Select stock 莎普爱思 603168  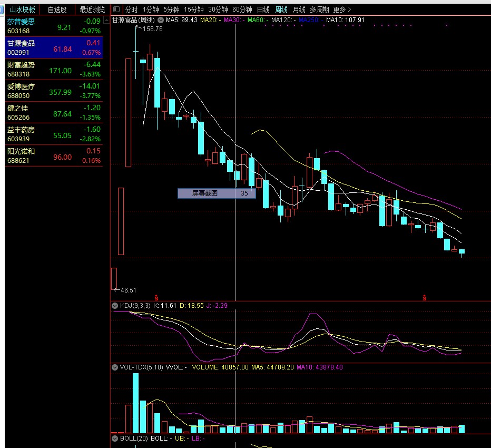pyautogui.click(x=54, y=26)
